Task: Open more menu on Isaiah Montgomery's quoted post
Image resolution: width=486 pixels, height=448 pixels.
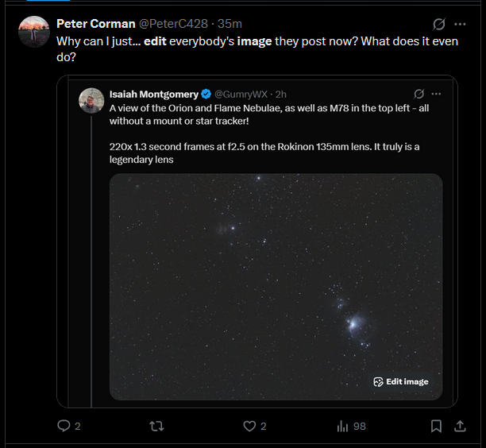Action: 436,94
